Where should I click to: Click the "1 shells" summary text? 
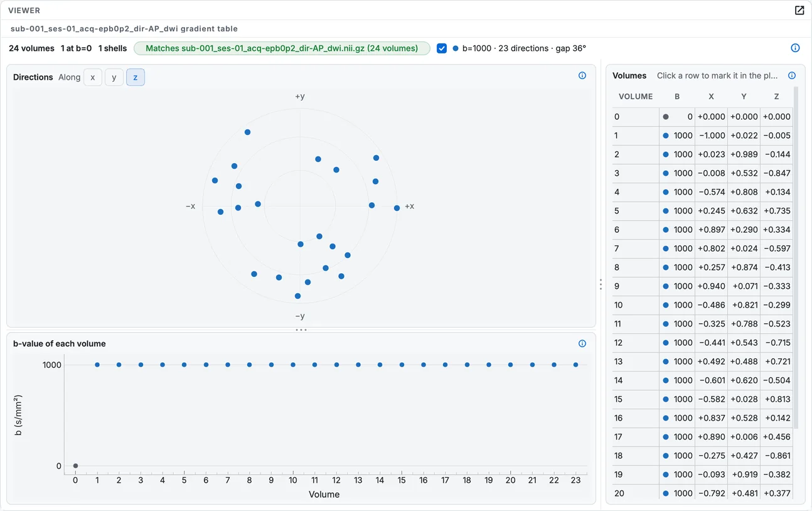[112, 48]
